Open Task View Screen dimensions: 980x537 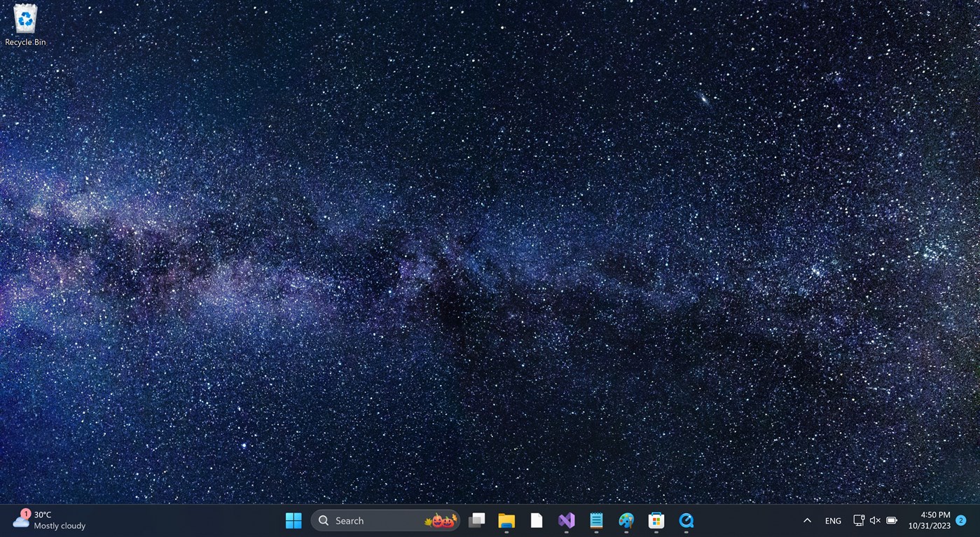477,520
